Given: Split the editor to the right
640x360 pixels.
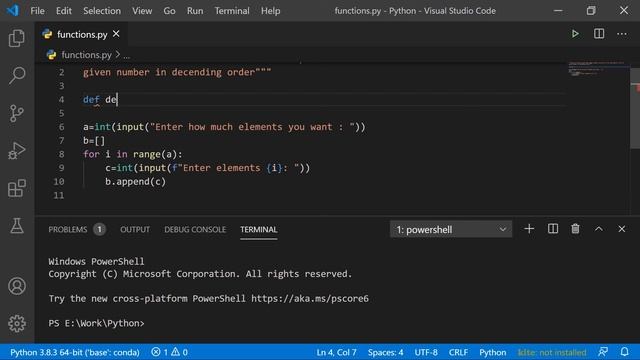Looking at the screenshot, I should (x=599, y=34).
